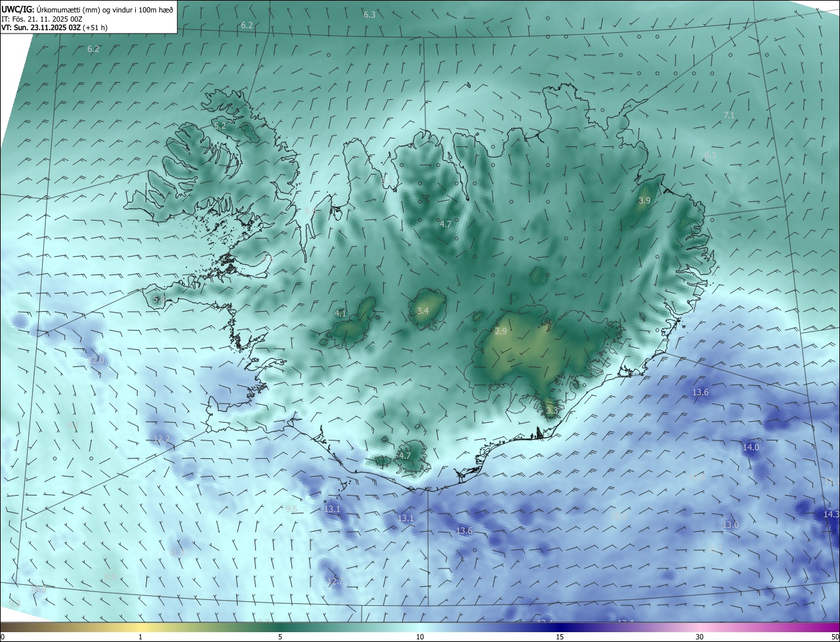This screenshot has height=642, width=840.
Task: Click the 'UWC/IG:' title label
Action: point(17,10)
